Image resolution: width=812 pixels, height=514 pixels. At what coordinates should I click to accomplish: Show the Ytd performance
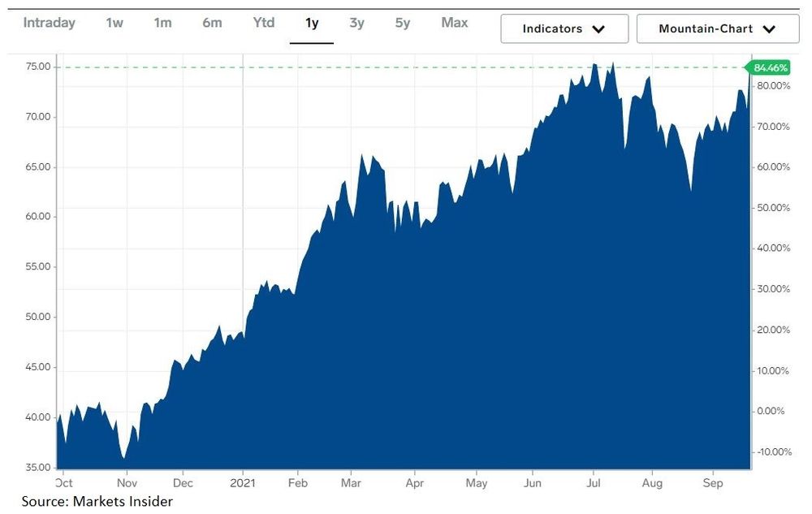pos(262,24)
